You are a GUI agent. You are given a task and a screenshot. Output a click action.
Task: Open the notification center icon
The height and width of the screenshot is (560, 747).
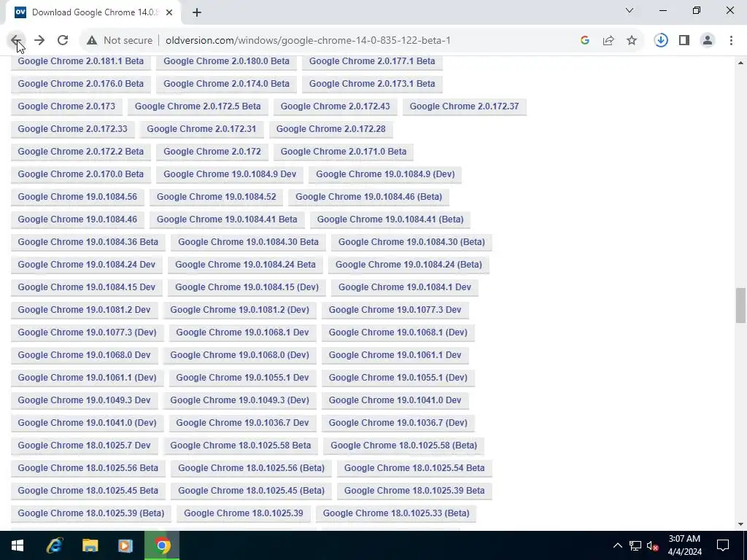tap(723, 545)
